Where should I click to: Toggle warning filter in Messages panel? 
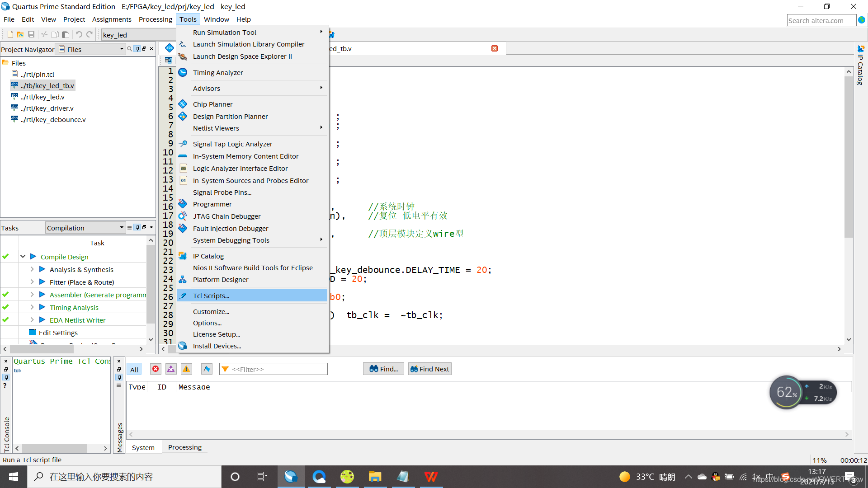click(186, 369)
